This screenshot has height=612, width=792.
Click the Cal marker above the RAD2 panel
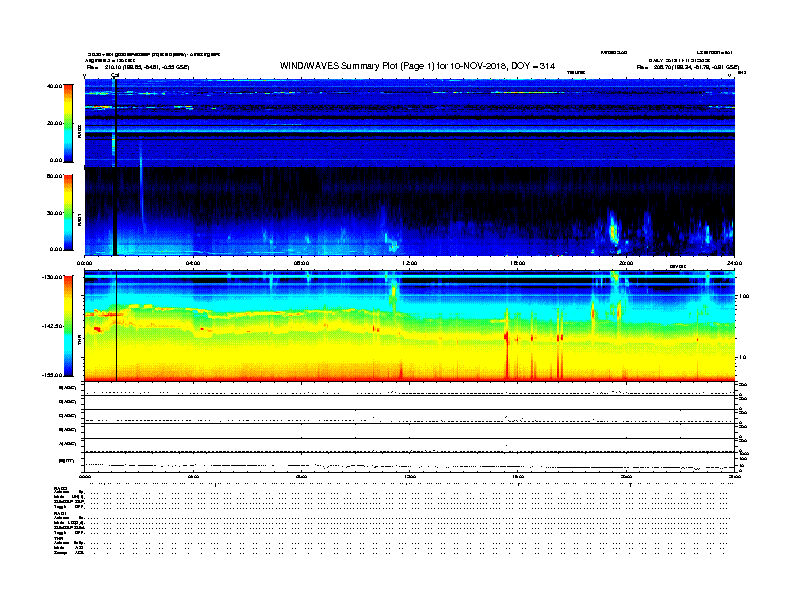[115, 76]
